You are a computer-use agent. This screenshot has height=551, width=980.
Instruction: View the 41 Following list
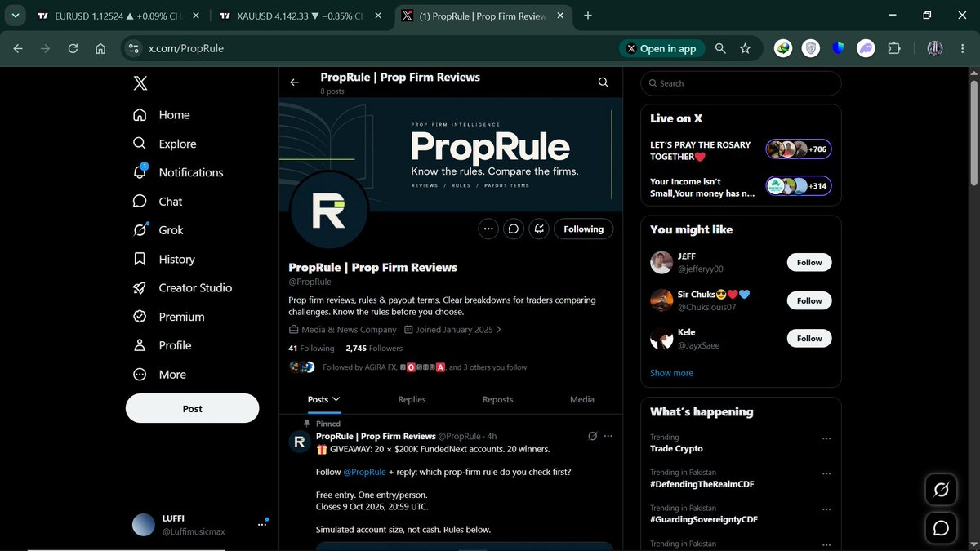click(311, 348)
